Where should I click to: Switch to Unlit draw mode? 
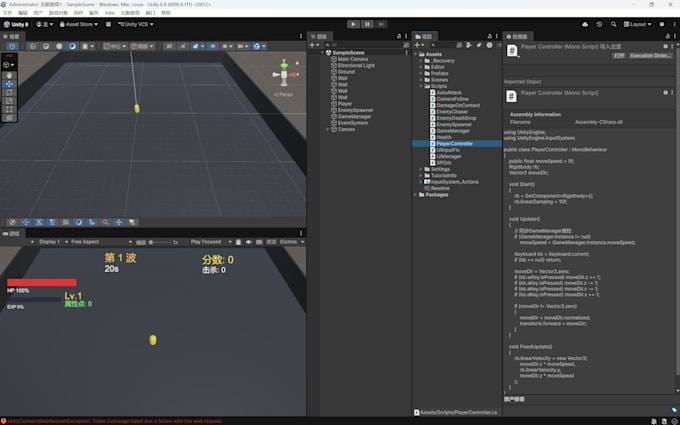(x=59, y=46)
